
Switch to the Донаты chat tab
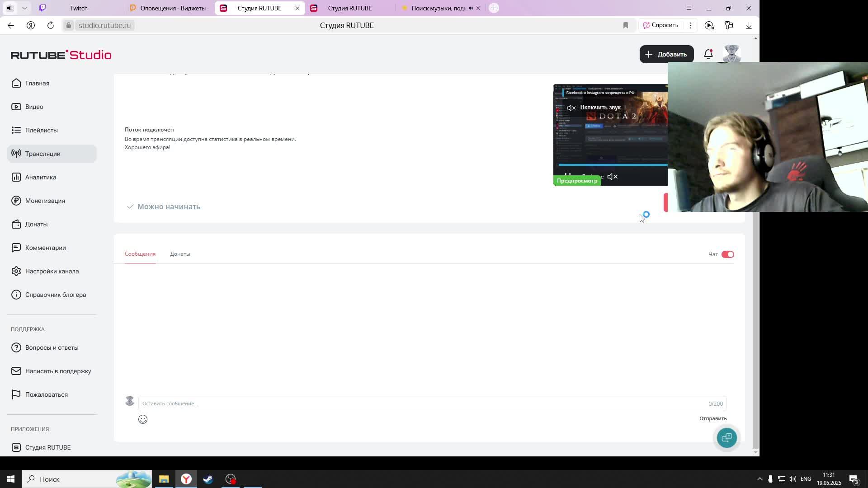pyautogui.click(x=180, y=254)
